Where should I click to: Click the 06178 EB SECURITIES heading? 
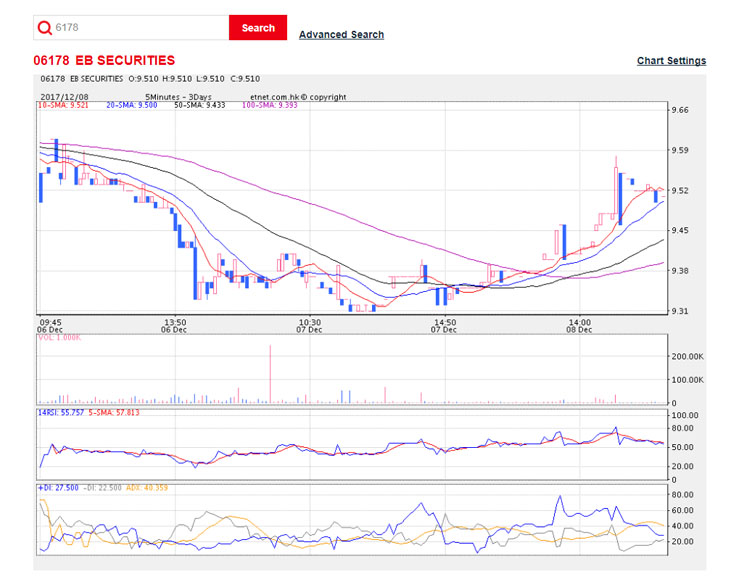(x=104, y=60)
